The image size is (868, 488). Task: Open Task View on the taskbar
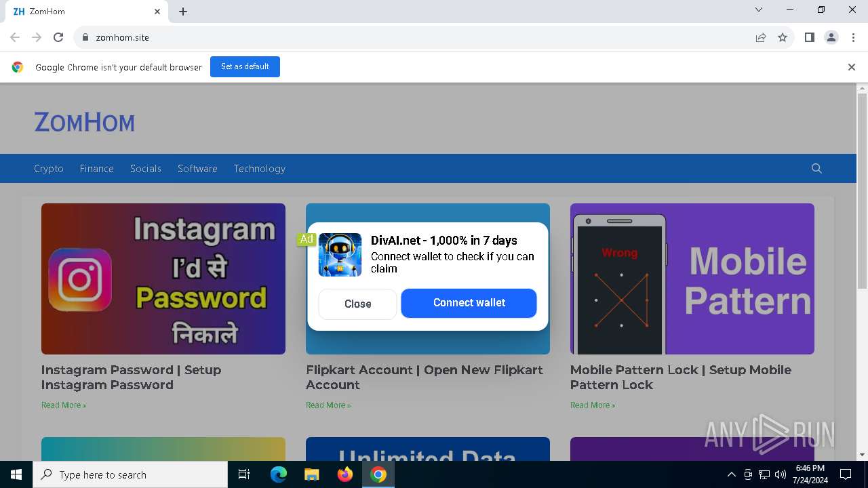click(244, 474)
